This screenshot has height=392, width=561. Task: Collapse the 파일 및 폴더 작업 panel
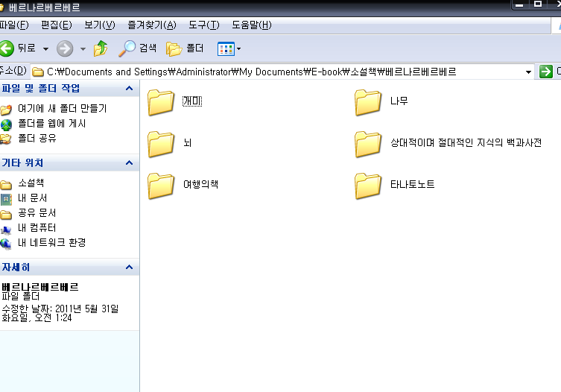click(x=129, y=88)
